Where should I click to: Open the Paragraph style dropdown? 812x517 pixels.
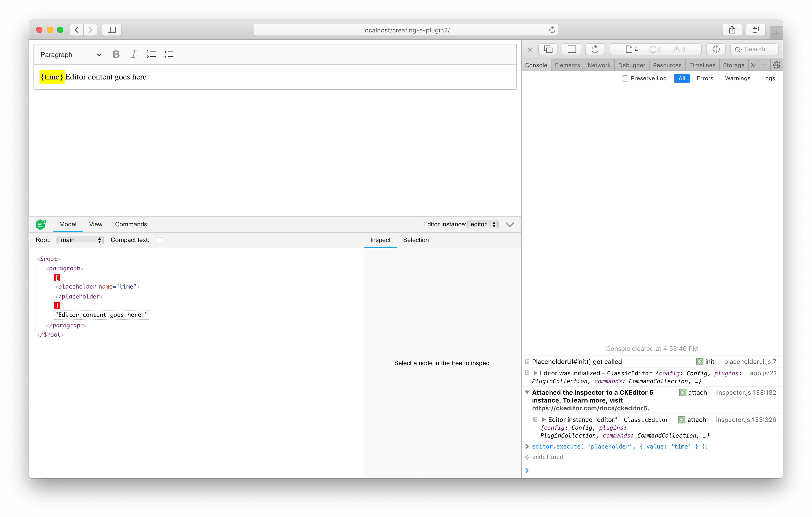coord(71,54)
